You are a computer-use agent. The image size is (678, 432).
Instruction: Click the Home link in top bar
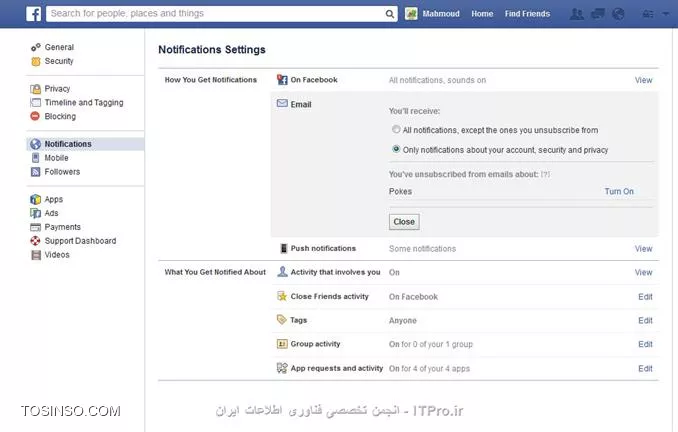coord(482,14)
